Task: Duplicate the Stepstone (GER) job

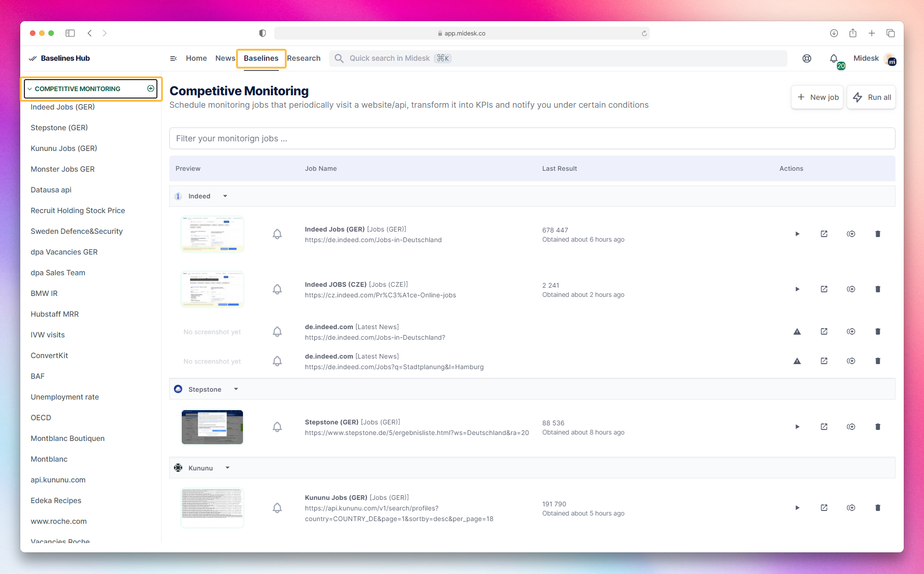Action: click(x=851, y=427)
